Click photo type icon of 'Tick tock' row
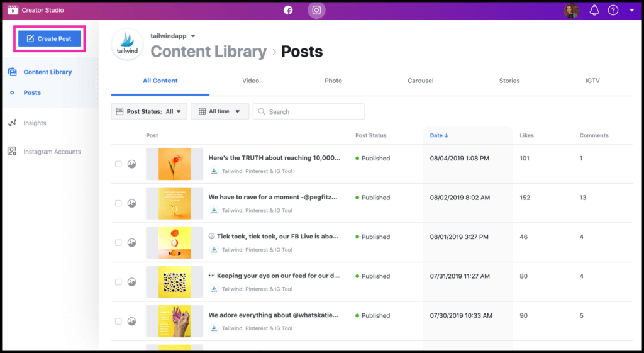The height and width of the screenshot is (353, 644). tap(131, 243)
